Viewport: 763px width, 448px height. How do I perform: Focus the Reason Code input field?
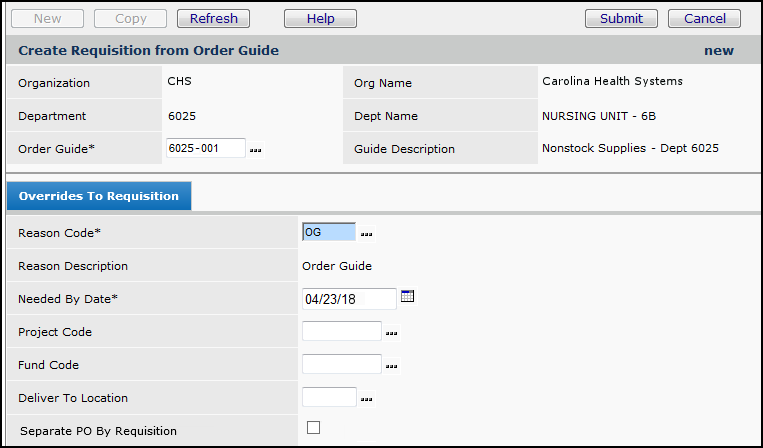[329, 232]
